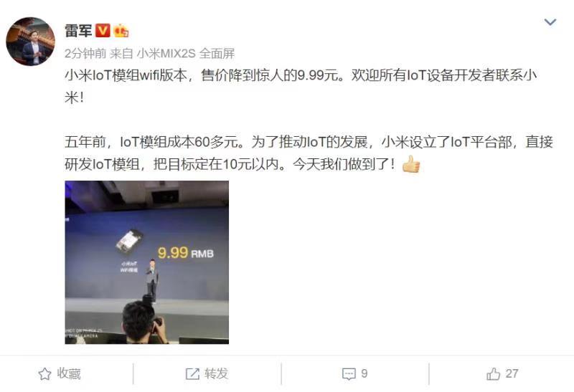Click the 收藏 star icon

pos(45,373)
